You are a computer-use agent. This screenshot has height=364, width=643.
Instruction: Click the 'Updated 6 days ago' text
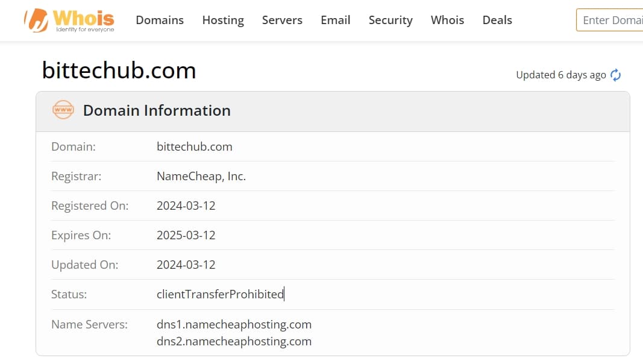[560, 75]
